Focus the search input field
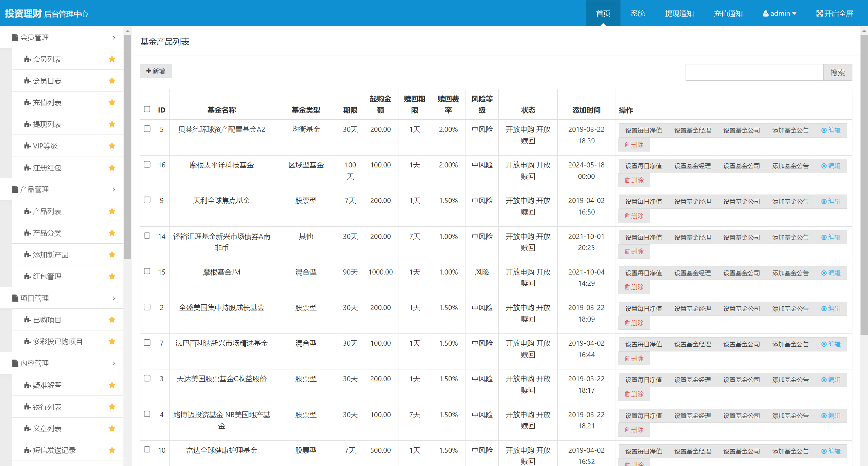868x466 pixels. [x=754, y=73]
